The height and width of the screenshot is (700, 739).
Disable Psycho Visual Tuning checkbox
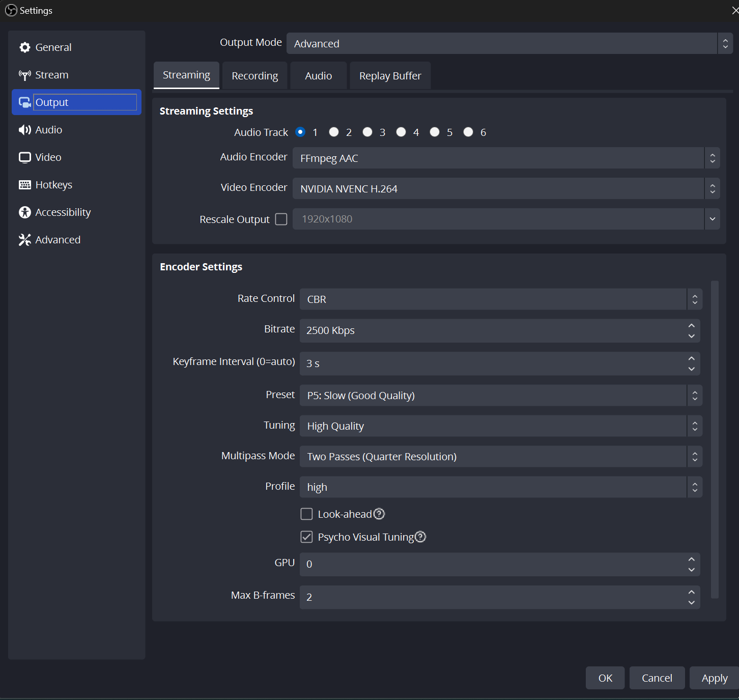pyautogui.click(x=306, y=537)
